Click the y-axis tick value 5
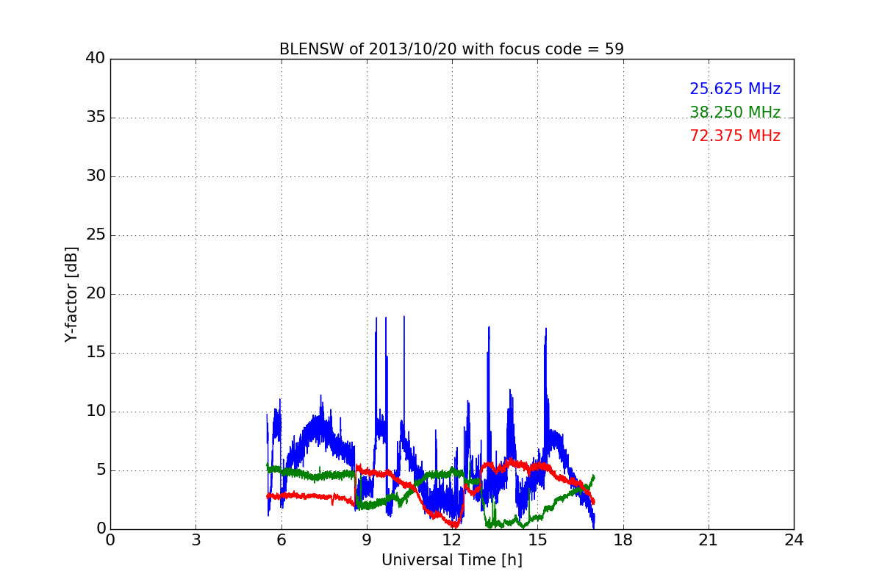The width and height of the screenshot is (882, 588). 101,470
